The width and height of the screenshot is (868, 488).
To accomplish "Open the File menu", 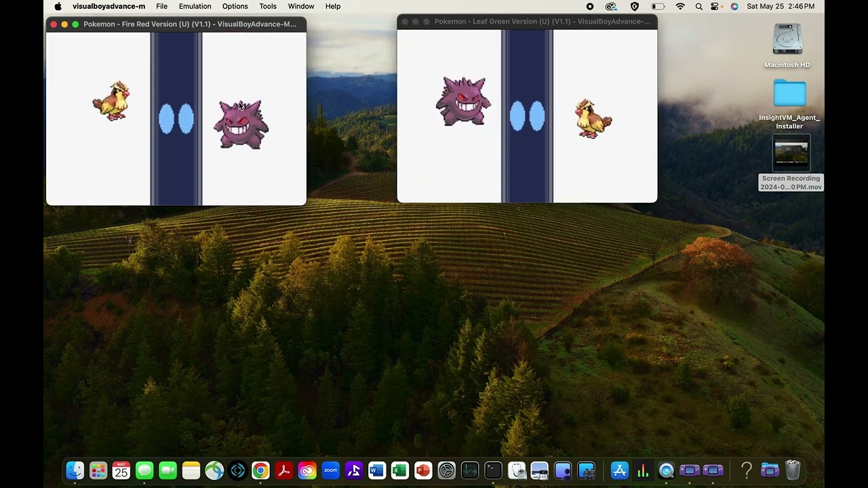I will [x=161, y=6].
